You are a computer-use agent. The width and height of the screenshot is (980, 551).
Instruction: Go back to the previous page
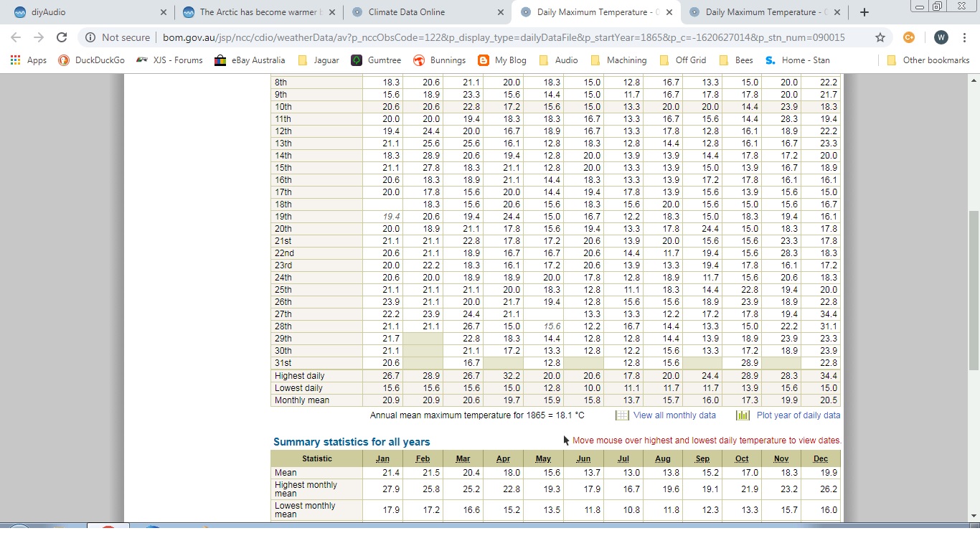coord(16,37)
